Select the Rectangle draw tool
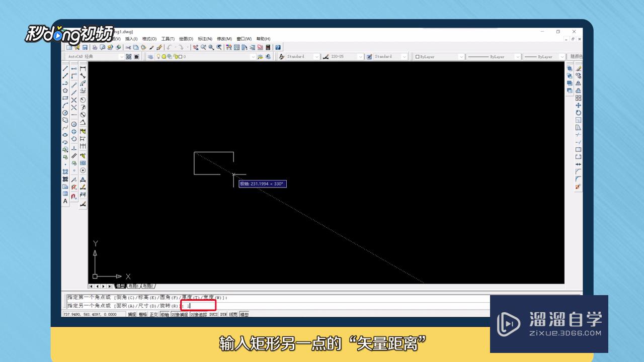Viewport: 644px width, 362px height. tap(65, 98)
